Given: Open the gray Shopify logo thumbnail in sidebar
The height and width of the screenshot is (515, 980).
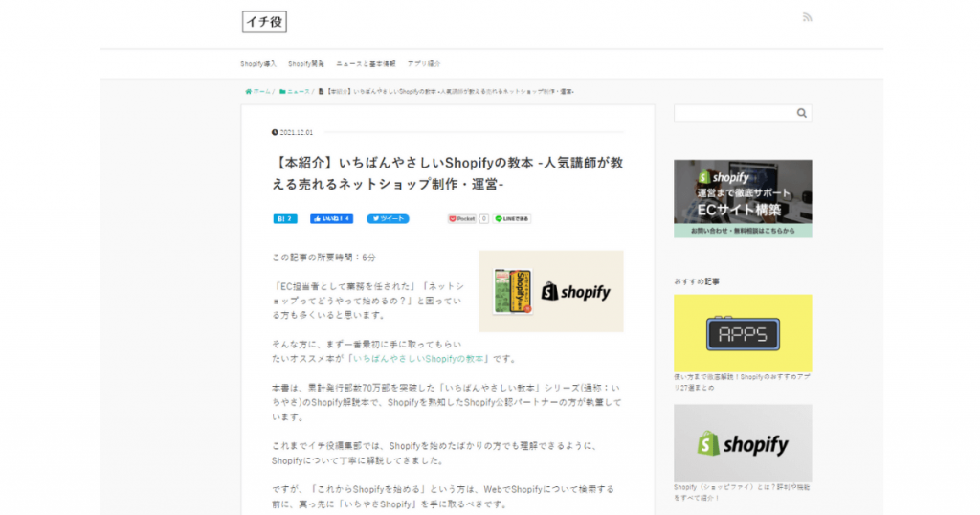Looking at the screenshot, I should (x=743, y=443).
